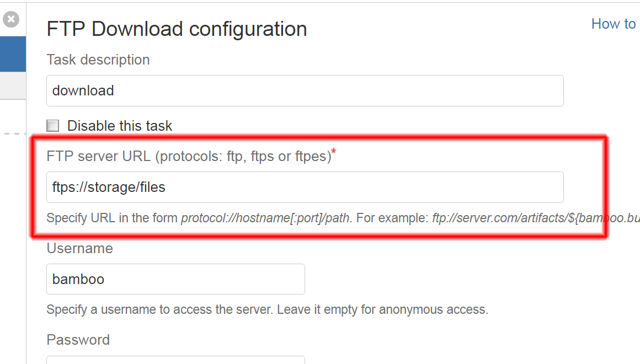Focus the Task description field containing 'download'
640x364 pixels.
point(305,90)
